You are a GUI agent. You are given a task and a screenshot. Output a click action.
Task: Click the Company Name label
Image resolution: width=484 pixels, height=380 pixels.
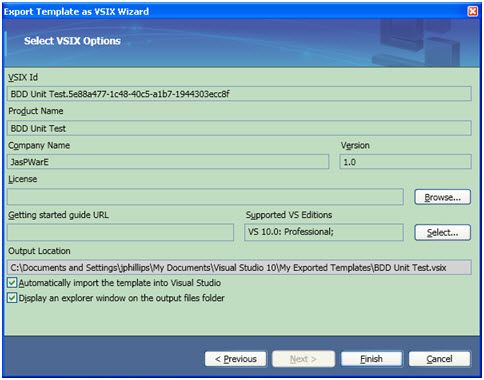[x=39, y=145]
